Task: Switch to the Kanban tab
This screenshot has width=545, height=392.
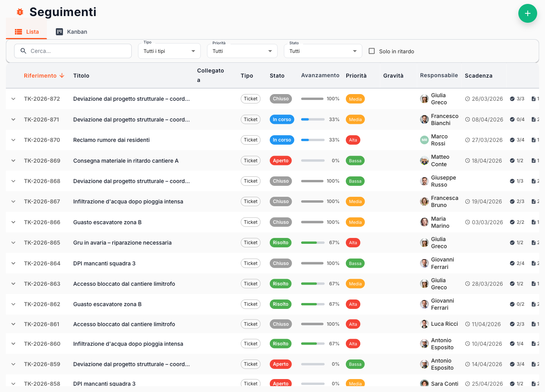Action: point(71,32)
